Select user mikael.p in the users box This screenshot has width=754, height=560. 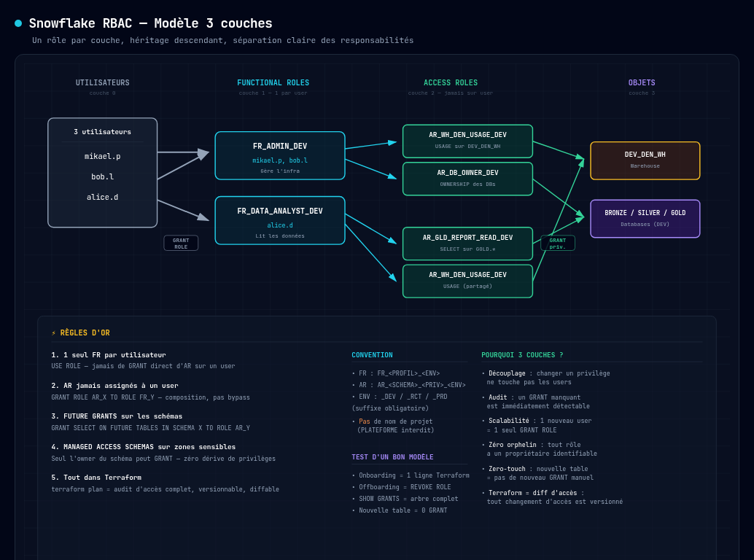coord(102,156)
